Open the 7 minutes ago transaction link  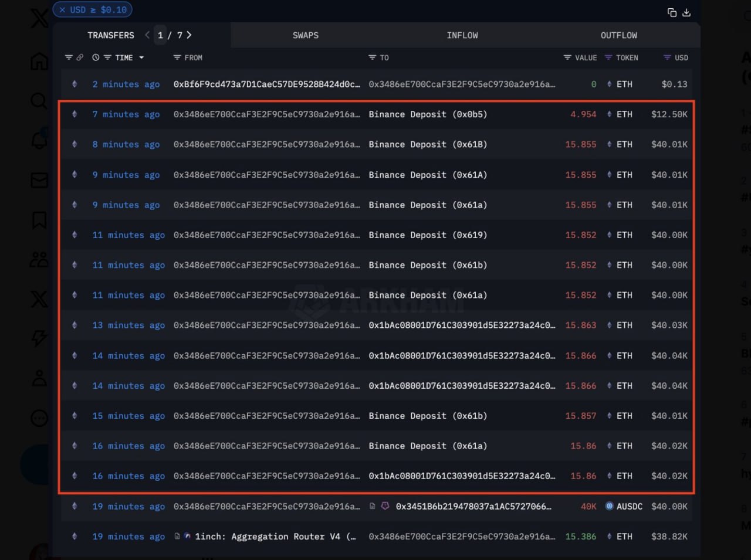click(126, 114)
